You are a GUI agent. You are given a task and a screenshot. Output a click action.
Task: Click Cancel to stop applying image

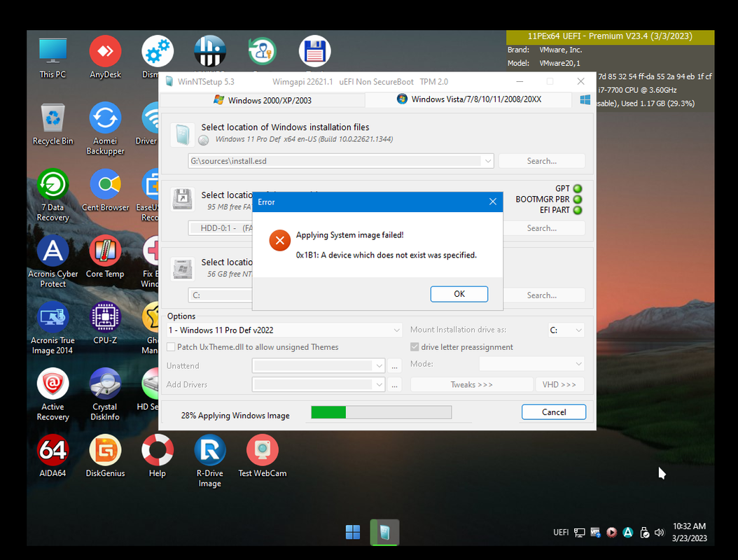pos(553,412)
